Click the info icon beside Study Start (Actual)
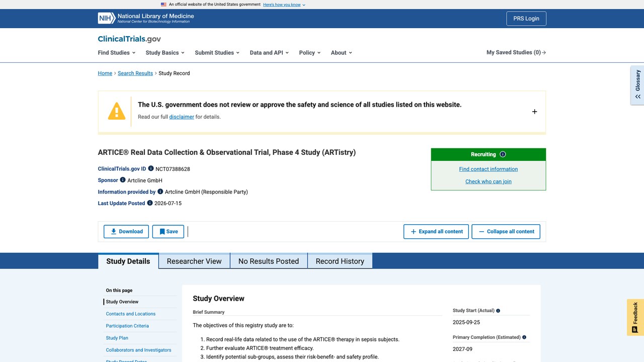Screen dimensions: 644x362 498,311
